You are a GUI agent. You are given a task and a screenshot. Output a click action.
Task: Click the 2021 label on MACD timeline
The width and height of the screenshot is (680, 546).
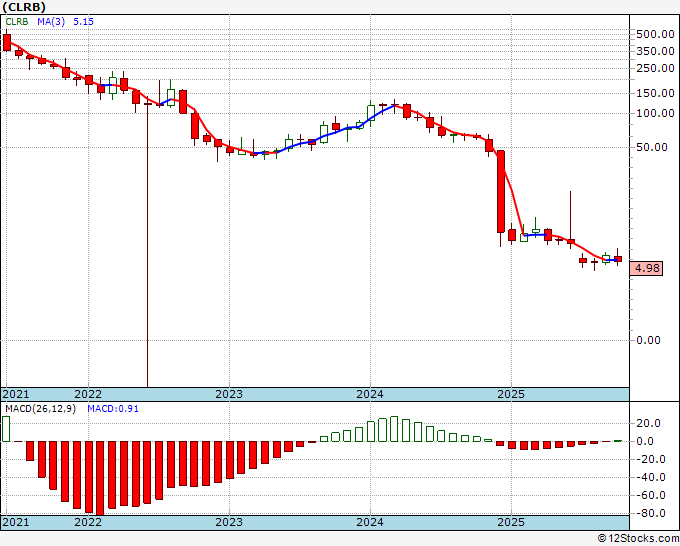point(16,522)
